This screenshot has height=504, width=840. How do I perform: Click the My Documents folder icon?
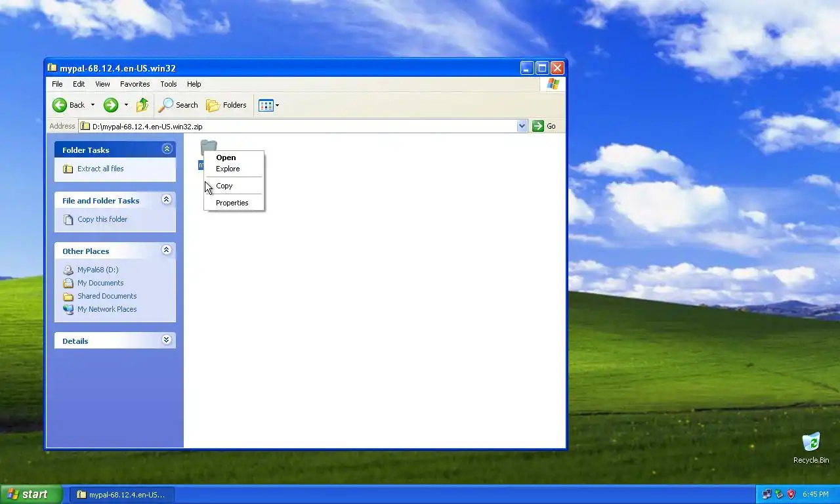click(x=68, y=283)
